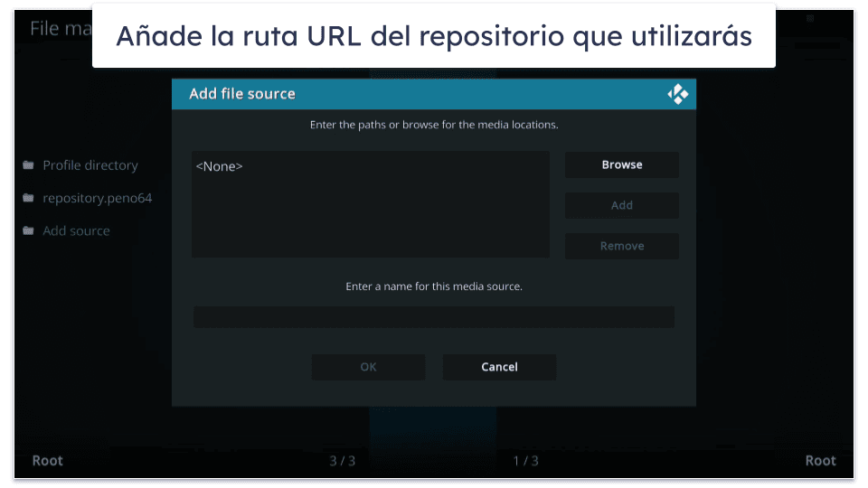
Task: Click the Profile directory folder icon
Action: point(28,164)
